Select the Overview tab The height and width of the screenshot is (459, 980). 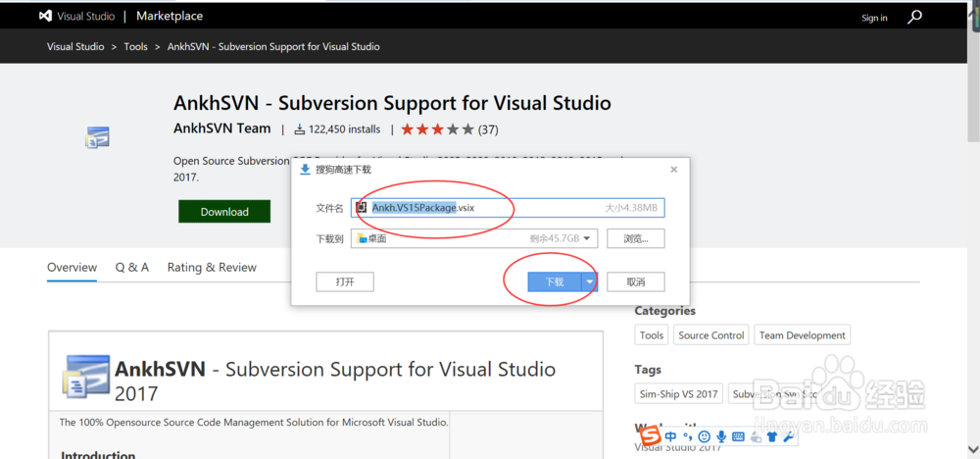[x=73, y=267]
